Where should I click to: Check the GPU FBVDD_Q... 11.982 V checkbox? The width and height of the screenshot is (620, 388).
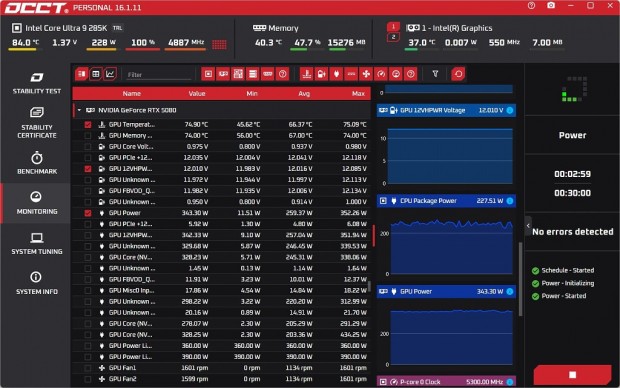click(88, 191)
